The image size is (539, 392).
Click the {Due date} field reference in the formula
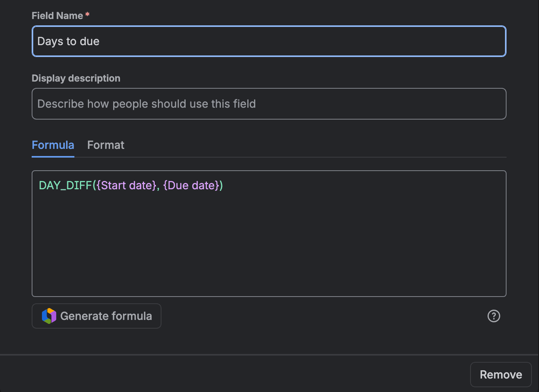(191, 185)
